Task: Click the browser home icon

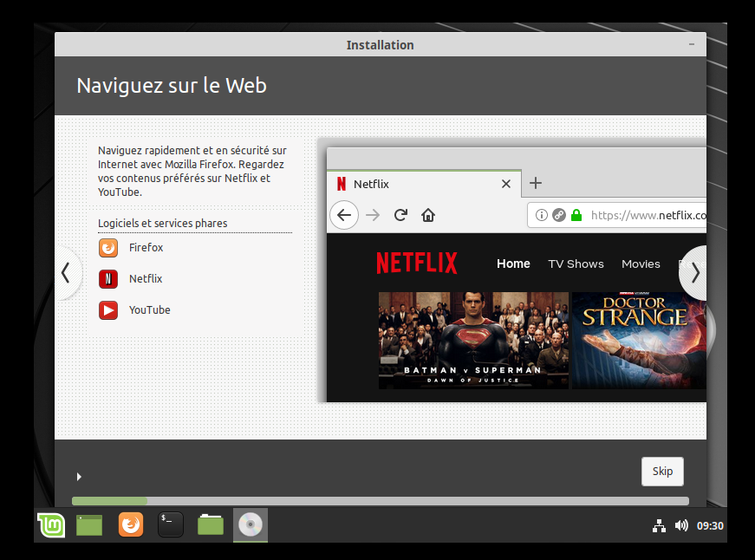Action: tap(428, 215)
